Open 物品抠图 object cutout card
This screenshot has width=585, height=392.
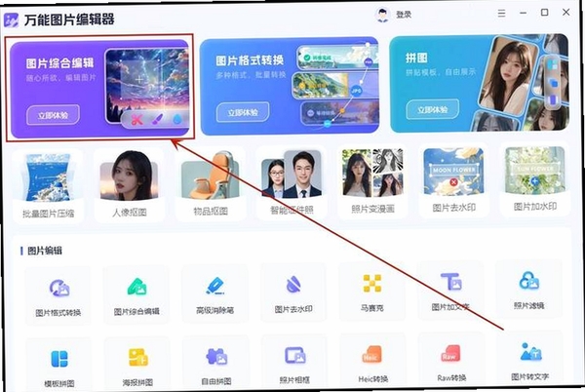(x=211, y=184)
